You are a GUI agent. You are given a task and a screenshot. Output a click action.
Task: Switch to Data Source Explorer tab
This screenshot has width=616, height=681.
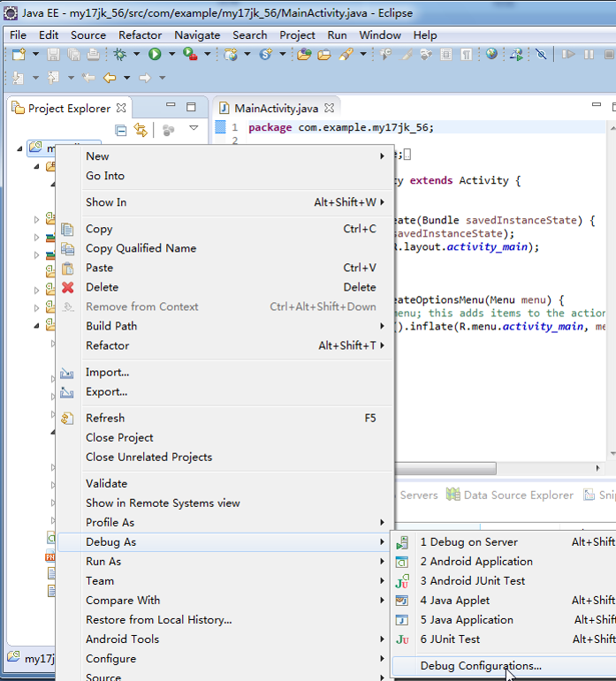pyautogui.click(x=510, y=496)
